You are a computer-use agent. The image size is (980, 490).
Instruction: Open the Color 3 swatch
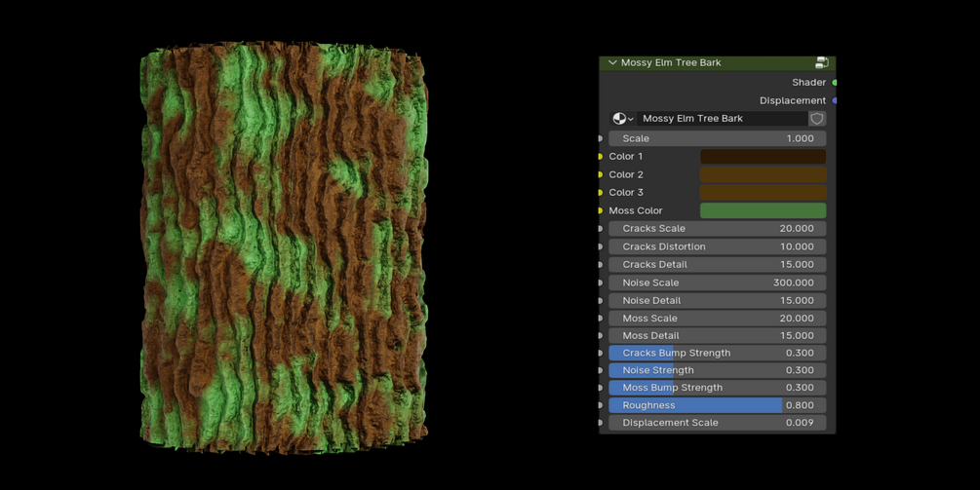click(x=763, y=192)
